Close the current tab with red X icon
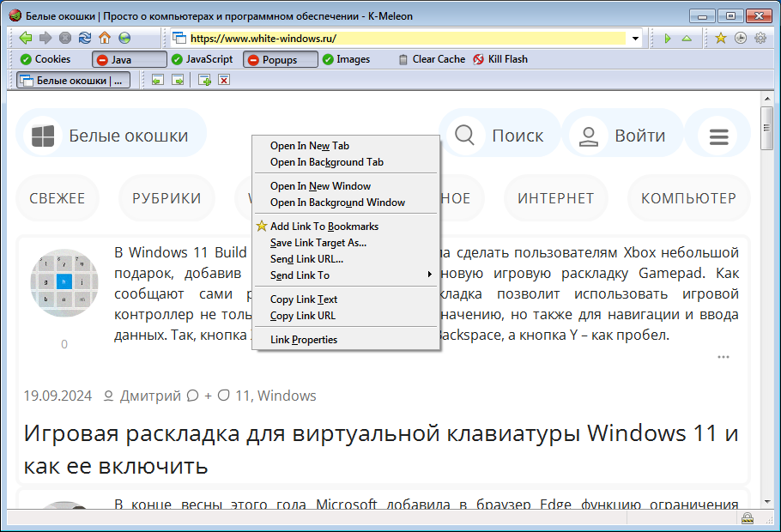Screen dimensions: 781x532 tap(224, 80)
